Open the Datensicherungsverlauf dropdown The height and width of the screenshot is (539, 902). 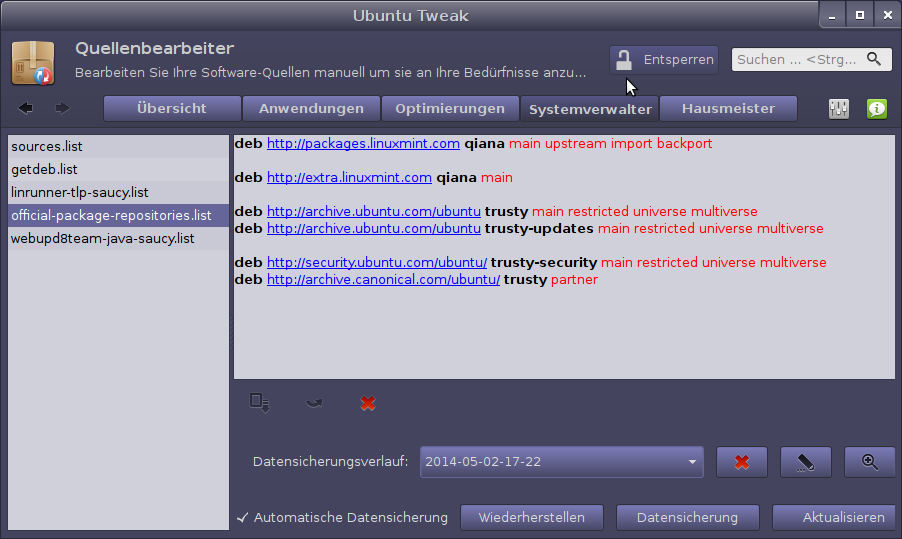[x=561, y=462]
